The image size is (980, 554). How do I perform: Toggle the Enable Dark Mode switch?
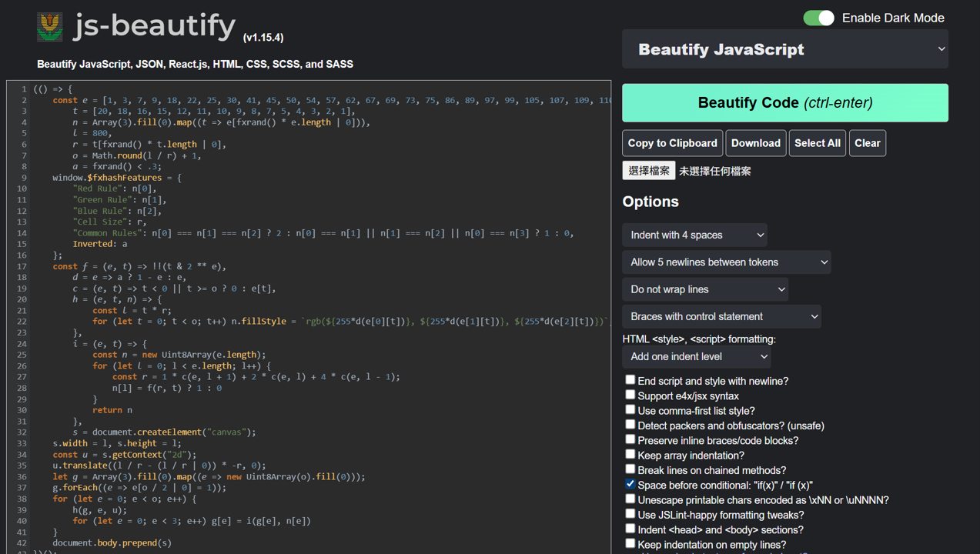(x=818, y=18)
